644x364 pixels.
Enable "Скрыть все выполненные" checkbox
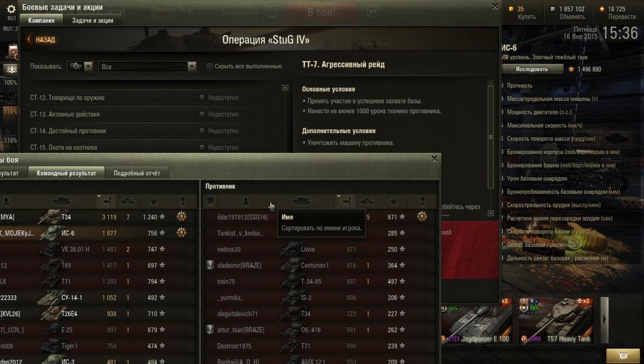(x=210, y=67)
